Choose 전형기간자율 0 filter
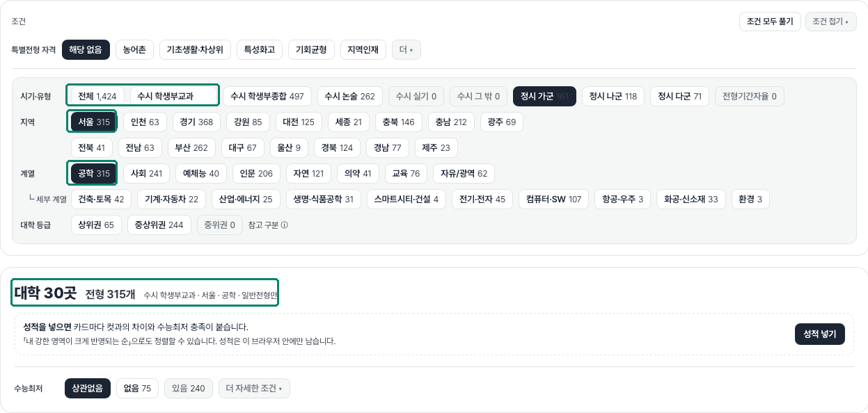The width and height of the screenshot is (868, 413). 750,97
